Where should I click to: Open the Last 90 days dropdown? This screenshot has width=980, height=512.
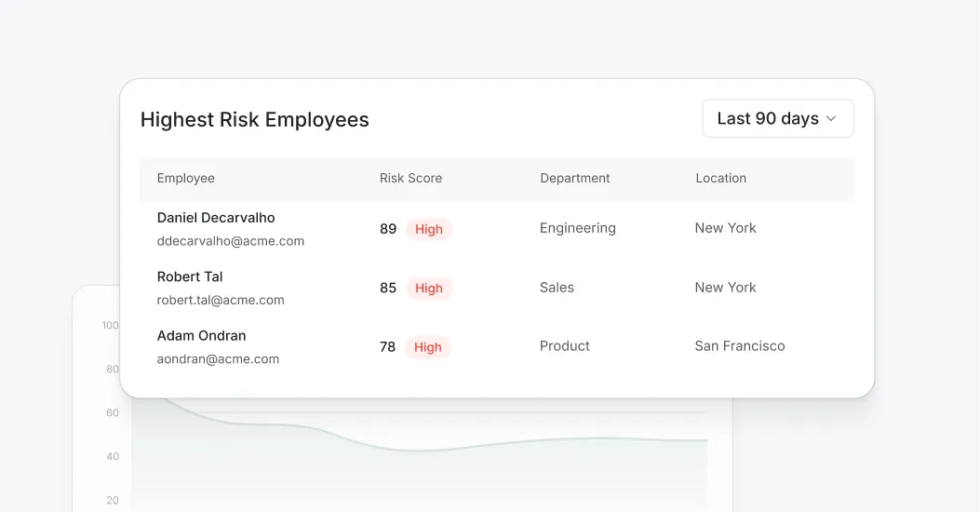pos(777,118)
